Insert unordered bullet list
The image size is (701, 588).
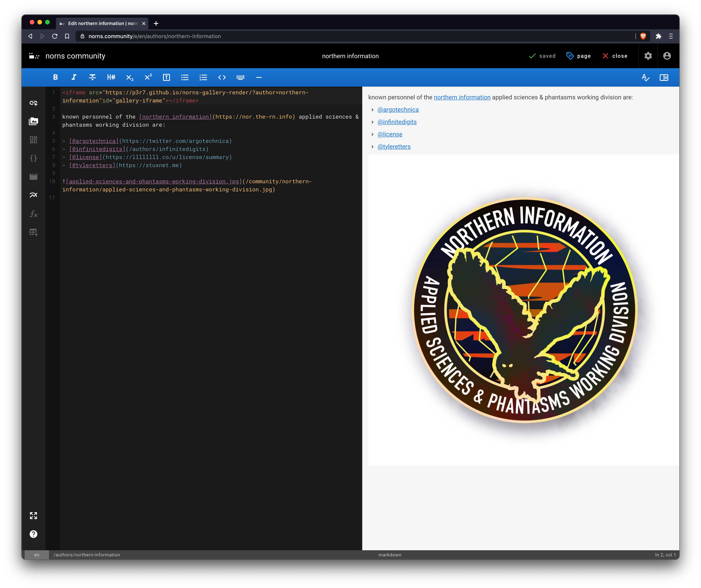[x=185, y=77]
